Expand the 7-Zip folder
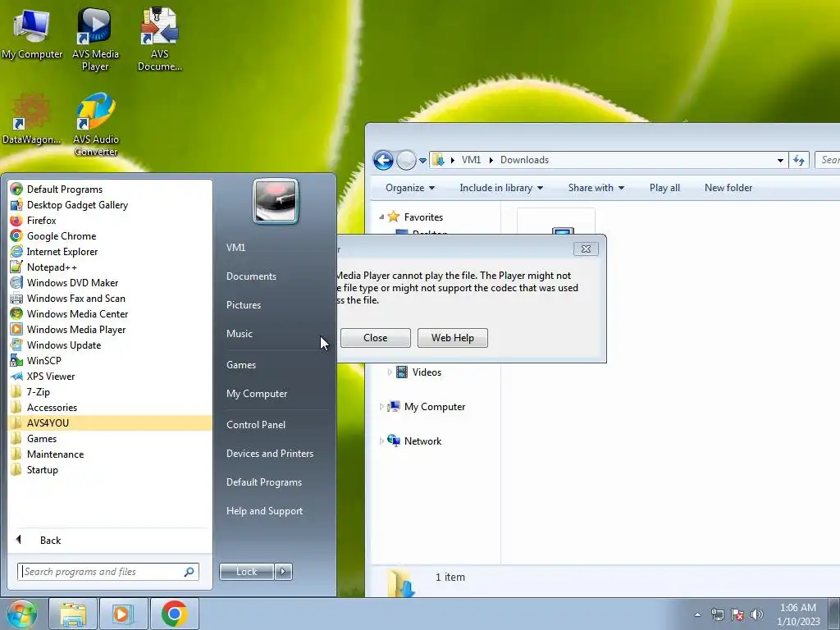 (x=110, y=391)
